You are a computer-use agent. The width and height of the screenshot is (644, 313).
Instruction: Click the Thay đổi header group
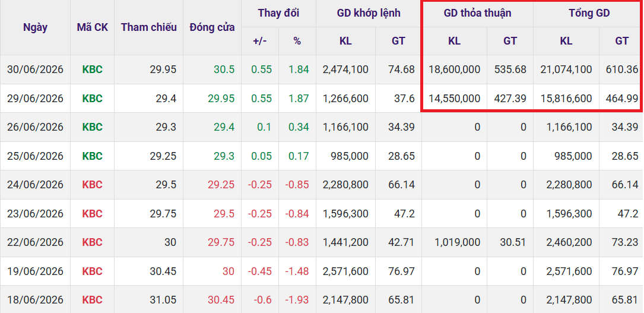tap(278, 13)
